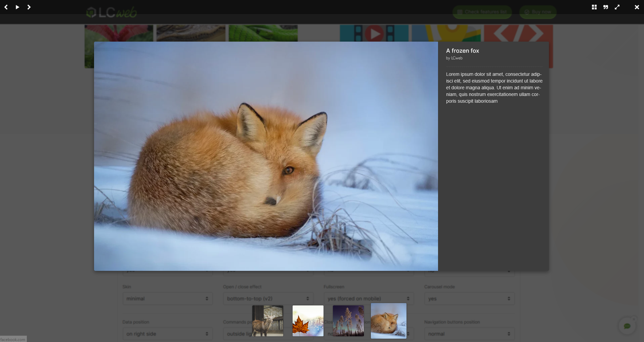Image resolution: width=644 pixels, height=342 pixels.
Task: Select the frozen fox thumbnail
Action: click(389, 321)
